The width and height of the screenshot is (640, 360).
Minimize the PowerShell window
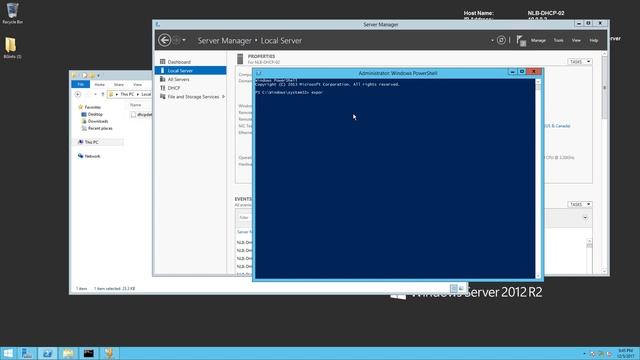[x=512, y=71]
